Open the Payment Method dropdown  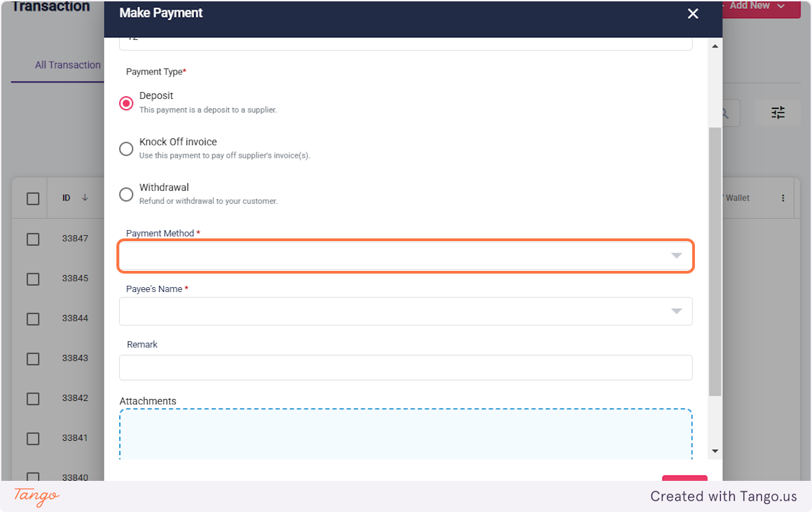(x=406, y=256)
